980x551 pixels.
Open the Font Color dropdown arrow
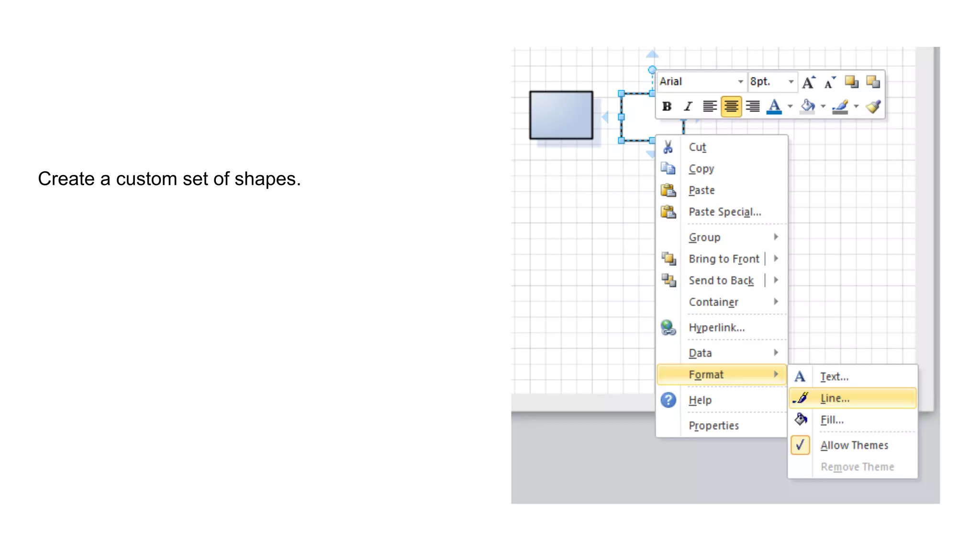pyautogui.click(x=790, y=106)
